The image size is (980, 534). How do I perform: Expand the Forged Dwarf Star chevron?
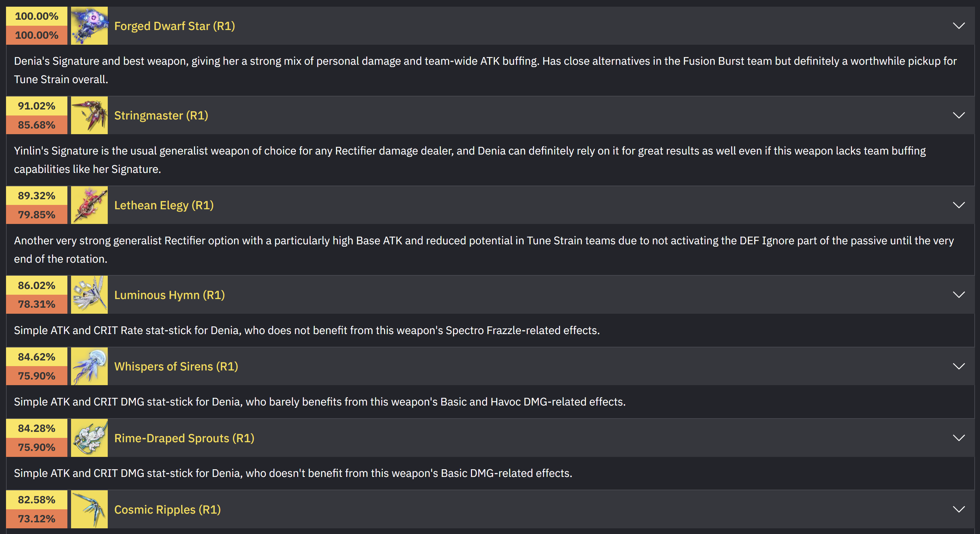[x=959, y=25]
